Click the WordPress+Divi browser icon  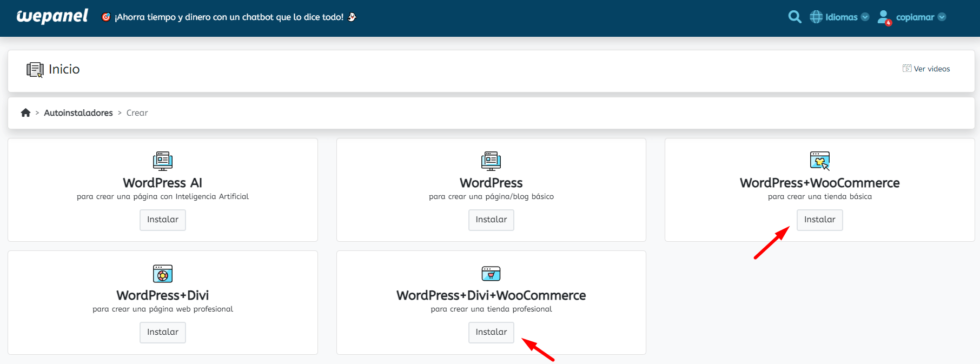click(x=163, y=274)
